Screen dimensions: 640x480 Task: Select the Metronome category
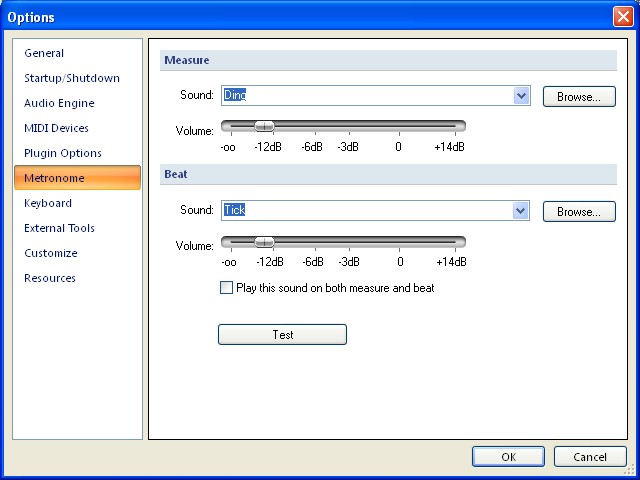click(78, 178)
